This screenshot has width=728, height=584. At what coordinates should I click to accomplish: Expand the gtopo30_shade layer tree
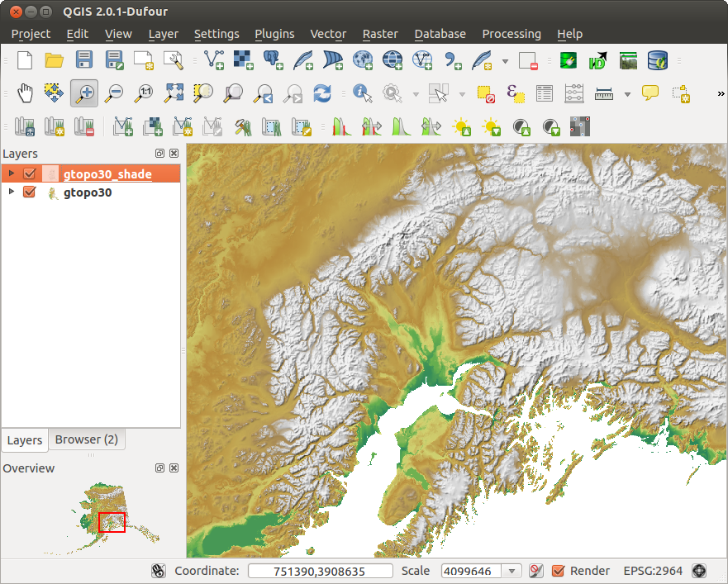[12, 173]
